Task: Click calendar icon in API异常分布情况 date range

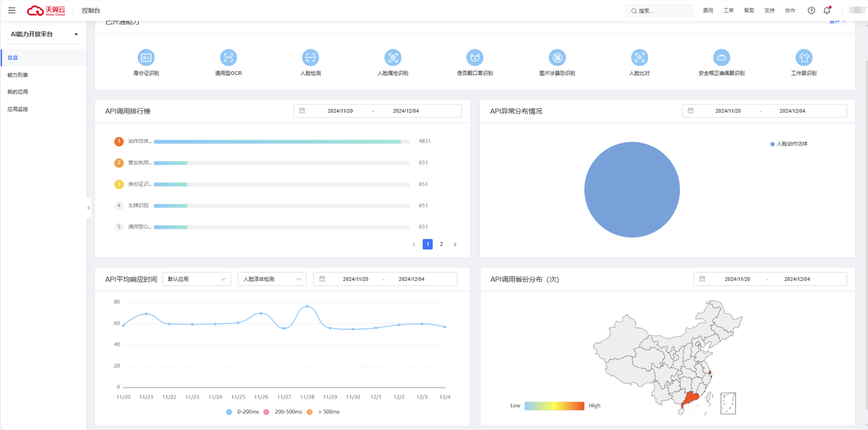Action: coord(691,111)
